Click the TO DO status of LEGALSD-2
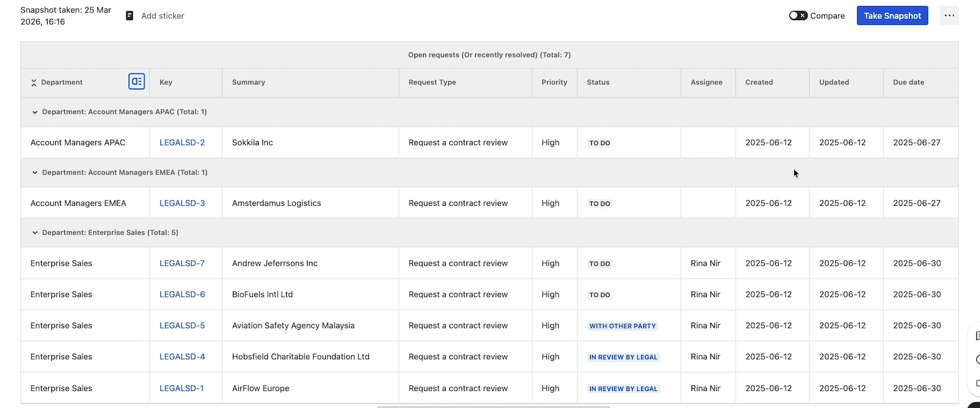 [x=600, y=143]
